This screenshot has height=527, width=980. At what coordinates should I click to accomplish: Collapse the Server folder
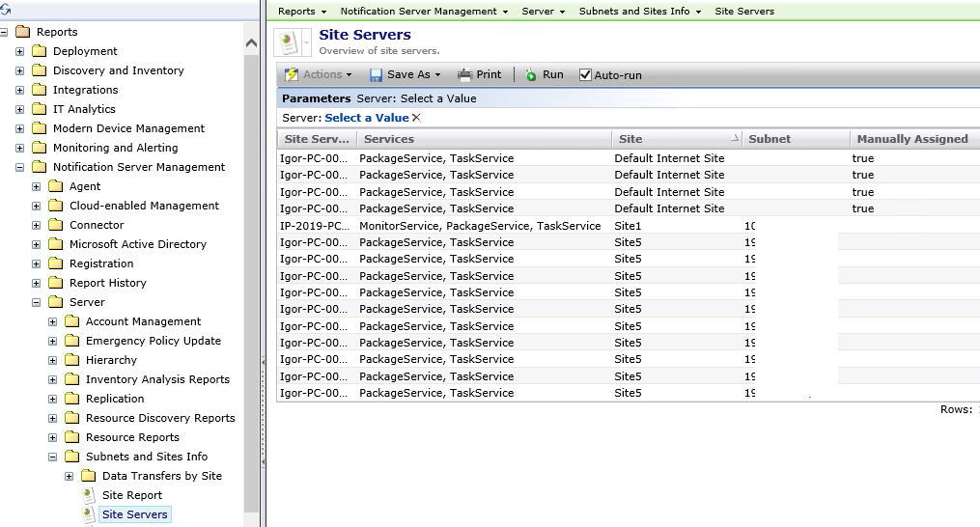pyautogui.click(x=36, y=302)
